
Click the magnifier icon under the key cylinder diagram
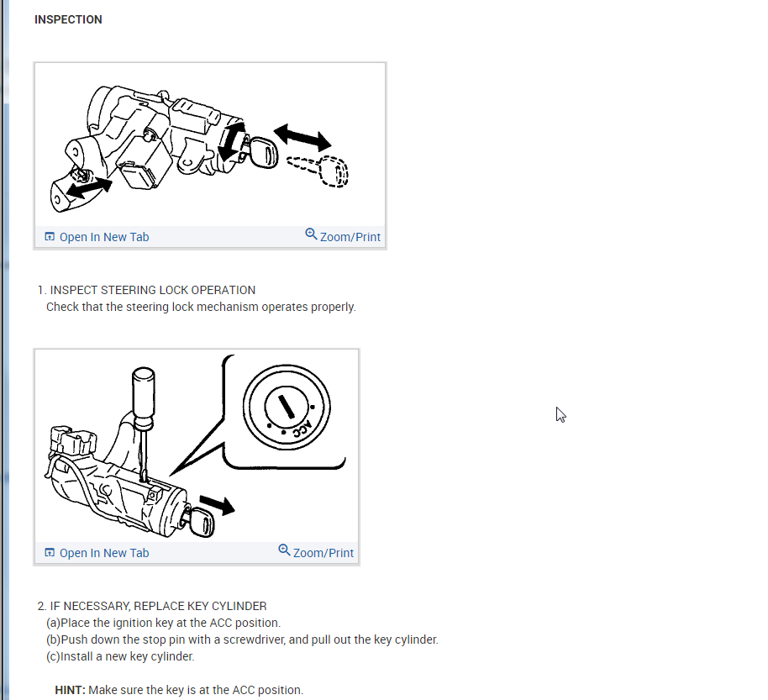[x=284, y=550]
